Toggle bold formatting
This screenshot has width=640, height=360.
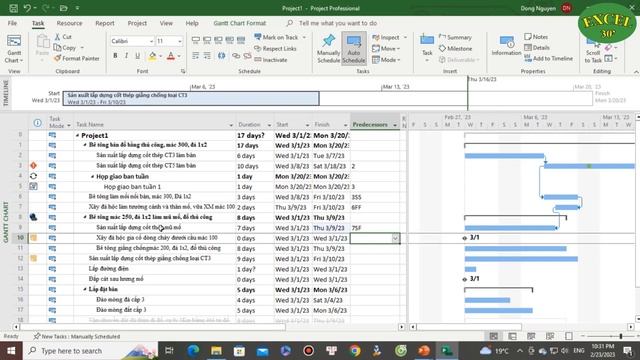[x=116, y=56]
